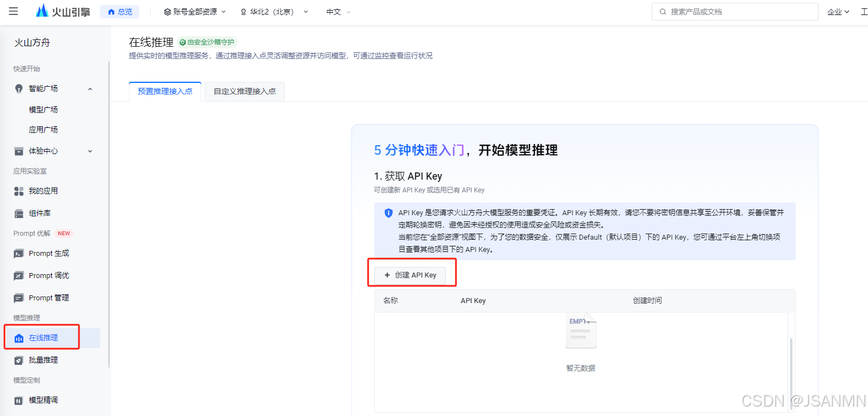Click the 暂无数据 placeholder text
The height and width of the screenshot is (416, 868).
(x=581, y=368)
